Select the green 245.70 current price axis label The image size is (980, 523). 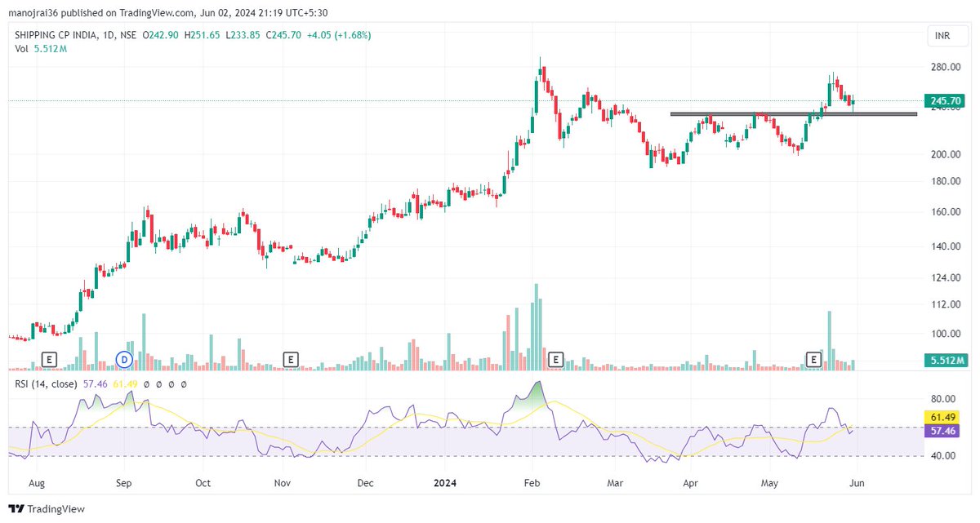[x=947, y=101]
